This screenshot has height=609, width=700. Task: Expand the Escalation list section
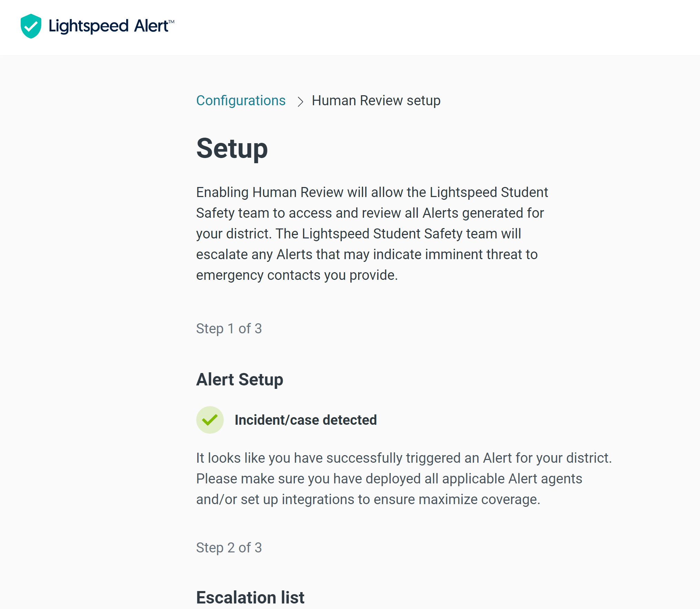click(250, 597)
